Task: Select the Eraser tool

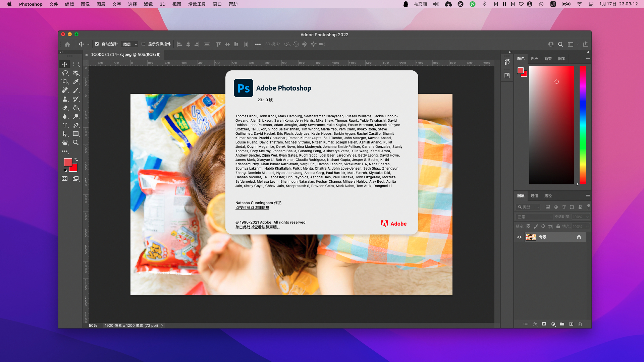Action: 65,108
